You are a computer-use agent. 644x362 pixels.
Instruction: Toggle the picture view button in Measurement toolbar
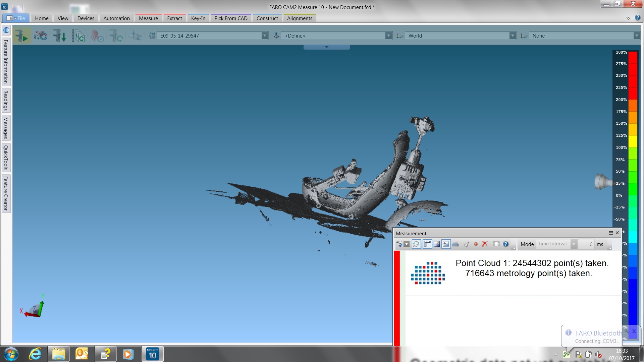pyautogui.click(x=437, y=244)
